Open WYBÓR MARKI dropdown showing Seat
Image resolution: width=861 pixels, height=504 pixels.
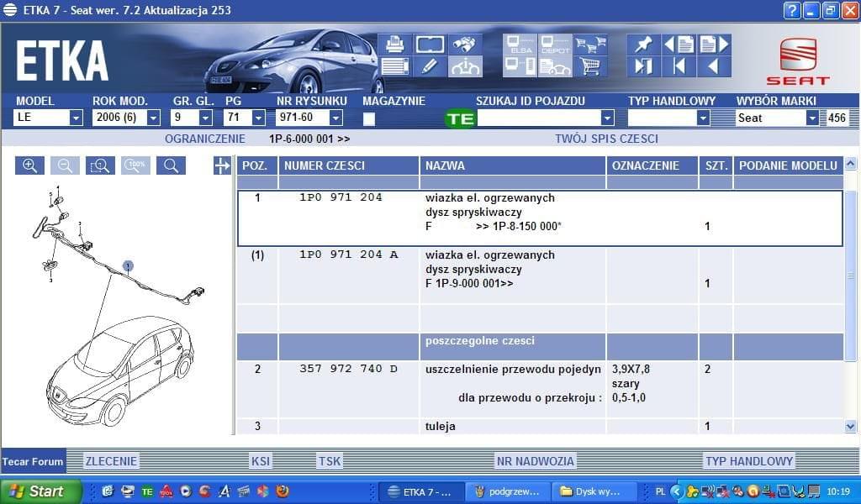click(813, 118)
